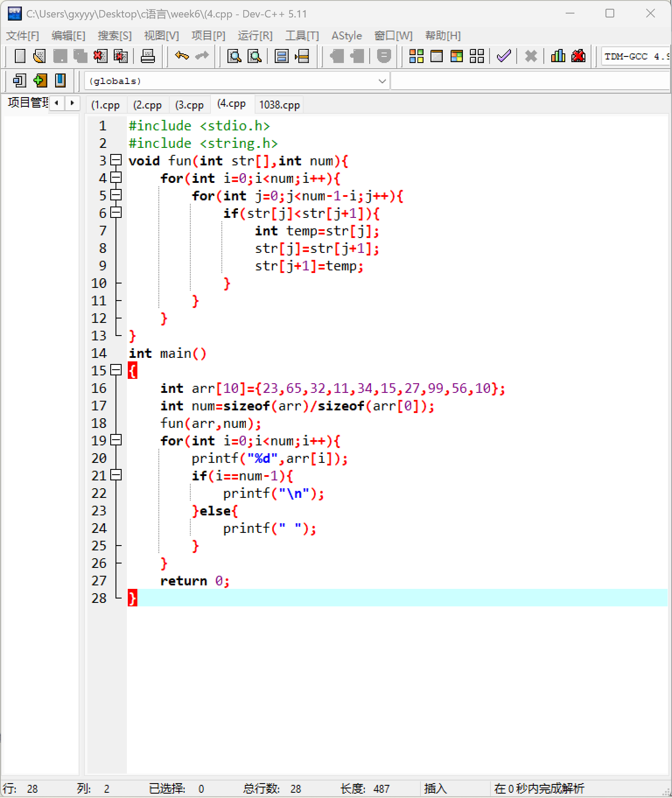Viewport: 672px width, 798px height.
Task: Open the 工具[T] menu
Action: 302,35
